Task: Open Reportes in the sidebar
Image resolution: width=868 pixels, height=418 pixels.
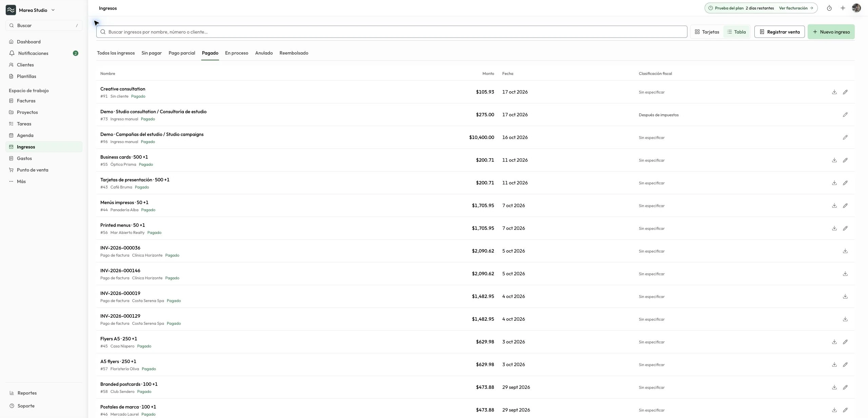Action: click(44, 393)
